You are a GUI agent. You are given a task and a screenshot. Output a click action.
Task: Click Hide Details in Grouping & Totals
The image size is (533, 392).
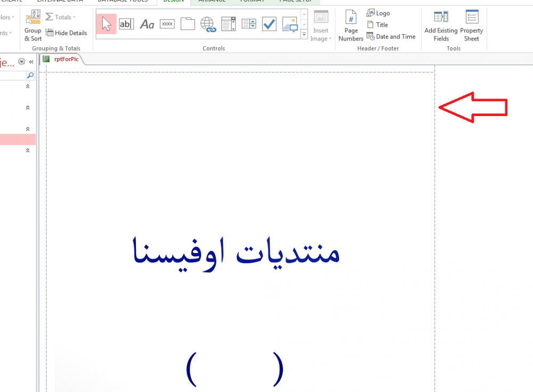click(66, 33)
